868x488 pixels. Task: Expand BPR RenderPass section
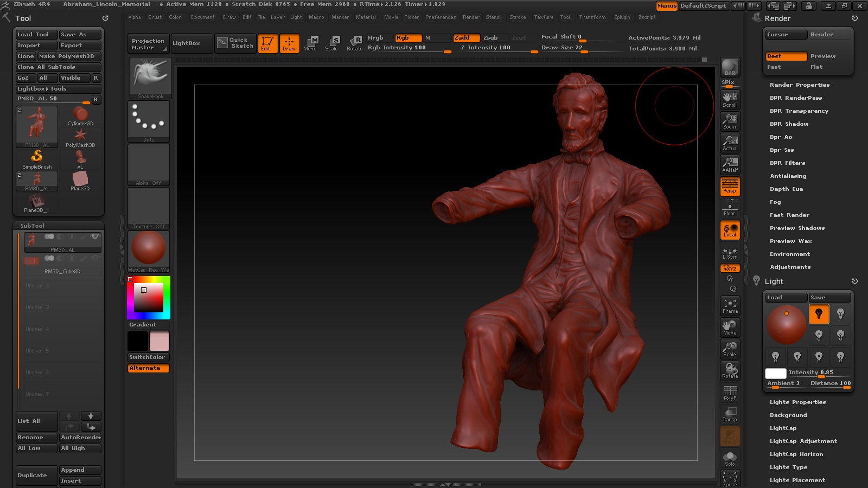(x=795, y=98)
